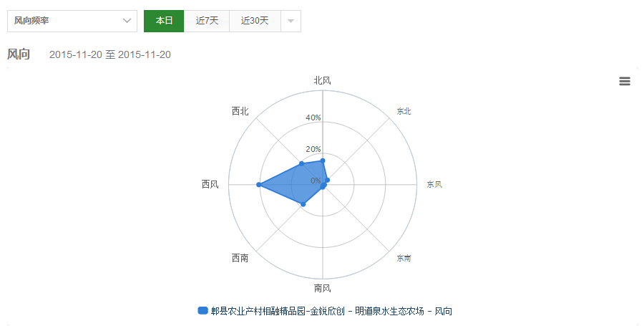Viewport: 644px width, 326px height.
Task: Click the 北风 data point marker
Action: click(x=323, y=160)
